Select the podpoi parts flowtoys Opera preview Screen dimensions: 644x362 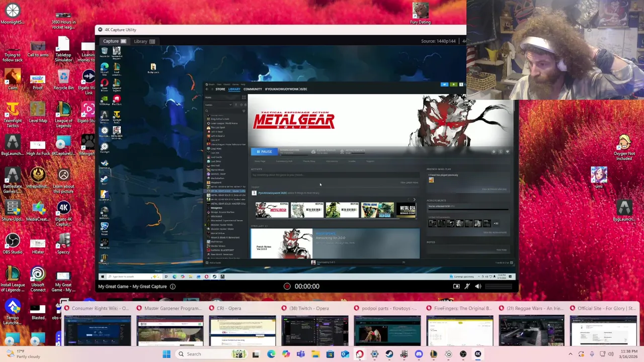tap(387, 325)
